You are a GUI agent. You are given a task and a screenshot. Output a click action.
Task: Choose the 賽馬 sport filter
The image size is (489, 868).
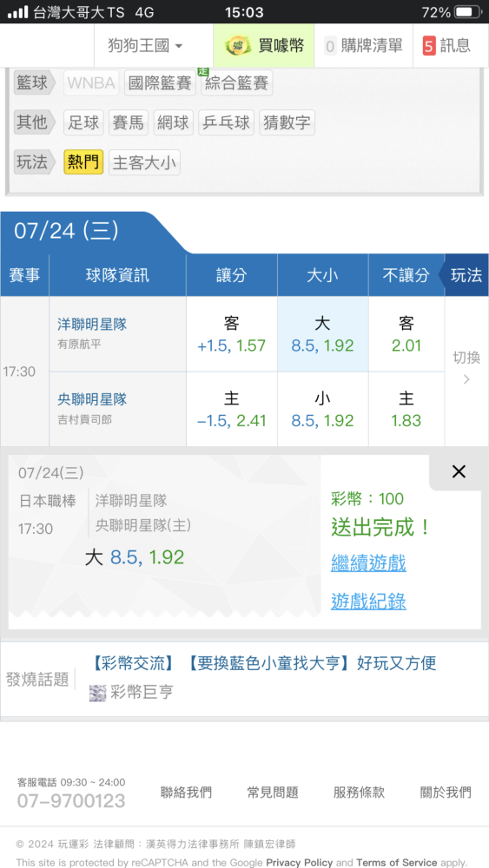pyautogui.click(x=129, y=122)
